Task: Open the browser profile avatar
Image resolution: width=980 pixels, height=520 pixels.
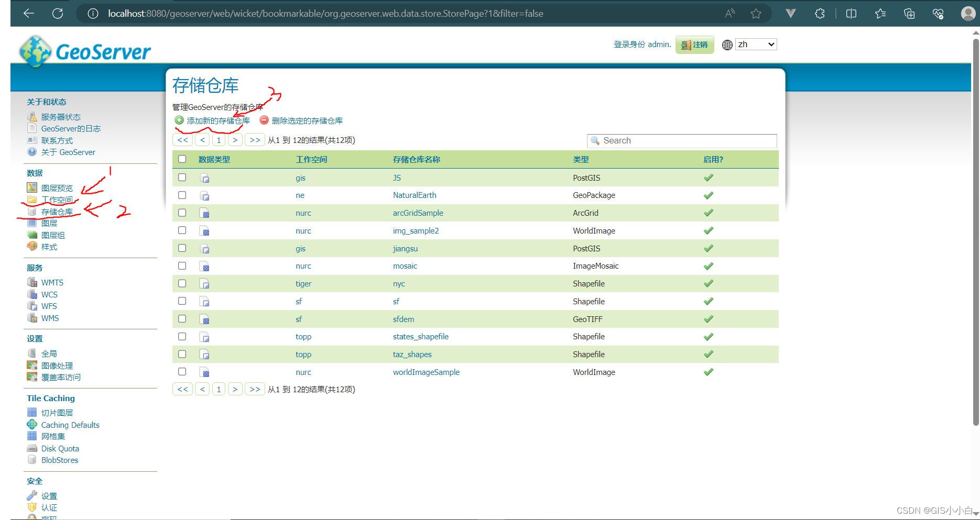Action: tap(968, 14)
